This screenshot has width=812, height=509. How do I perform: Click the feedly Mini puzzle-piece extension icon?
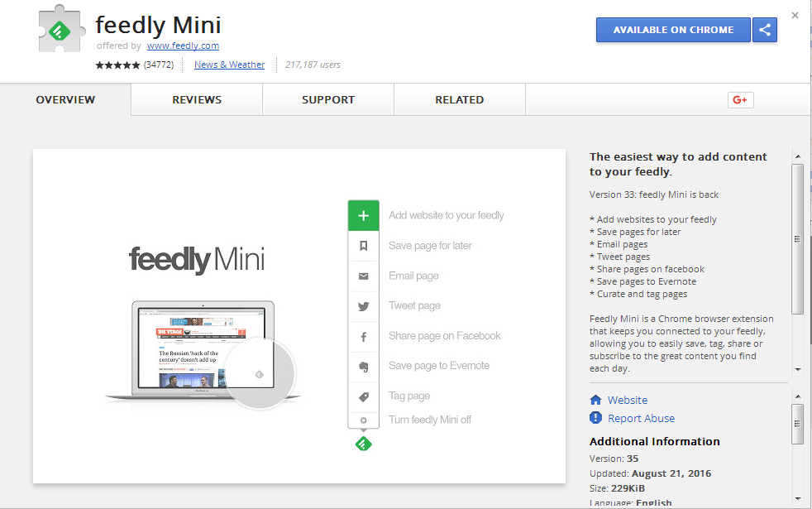click(x=61, y=31)
